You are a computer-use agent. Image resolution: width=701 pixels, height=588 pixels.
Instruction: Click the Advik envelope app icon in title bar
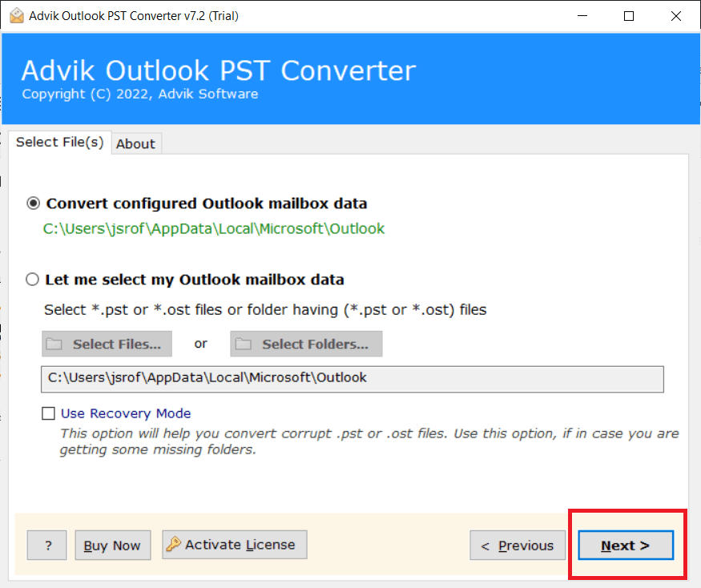tap(17, 16)
